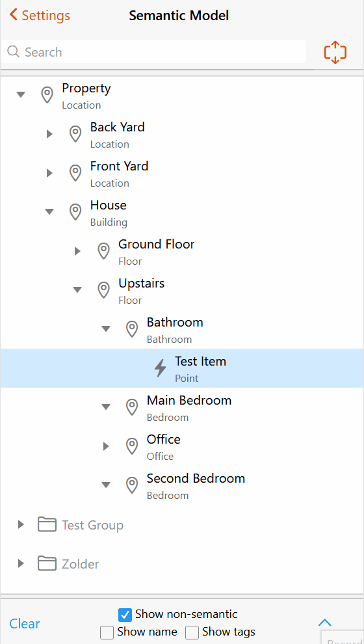Click the magnifier icon in the search field

point(14,52)
